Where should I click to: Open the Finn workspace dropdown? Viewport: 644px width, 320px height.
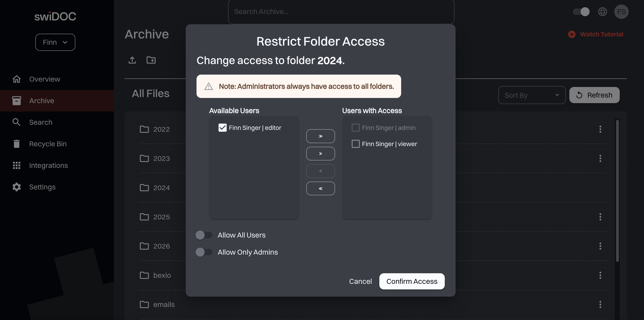[x=55, y=42]
